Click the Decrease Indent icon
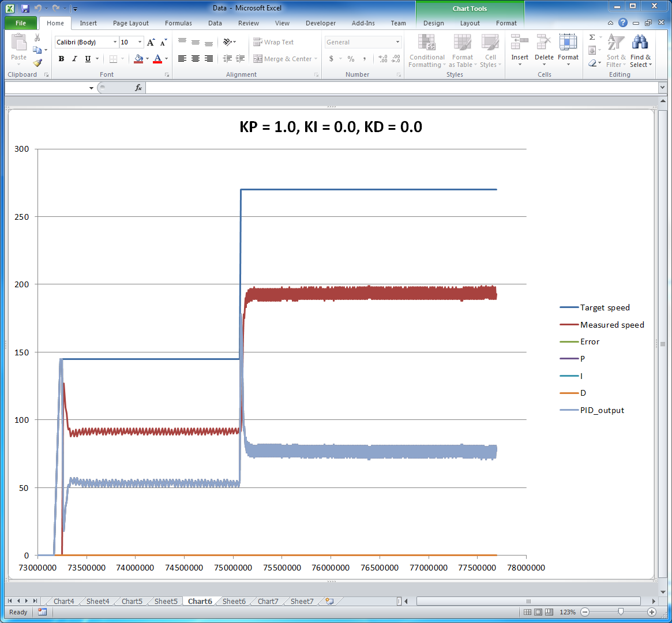This screenshot has height=623, width=672. click(x=228, y=59)
